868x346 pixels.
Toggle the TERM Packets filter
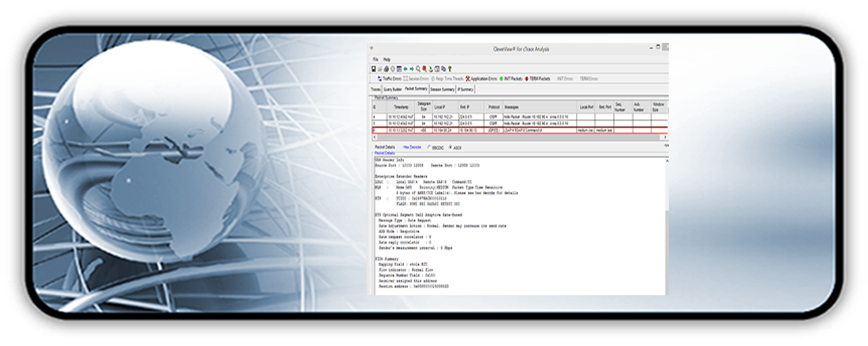point(537,79)
